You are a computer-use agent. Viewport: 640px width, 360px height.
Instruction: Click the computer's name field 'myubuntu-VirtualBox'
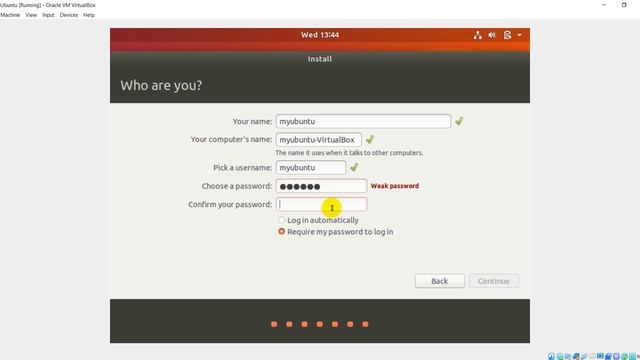tap(319, 140)
